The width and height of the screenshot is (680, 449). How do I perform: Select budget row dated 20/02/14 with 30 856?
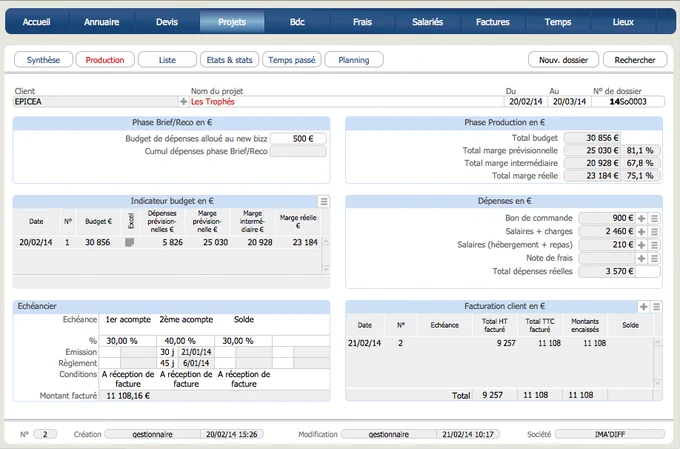tap(167, 243)
